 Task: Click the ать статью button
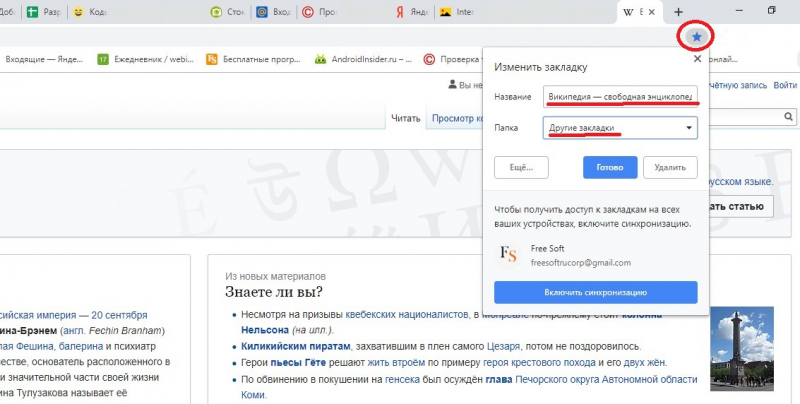[x=741, y=206]
